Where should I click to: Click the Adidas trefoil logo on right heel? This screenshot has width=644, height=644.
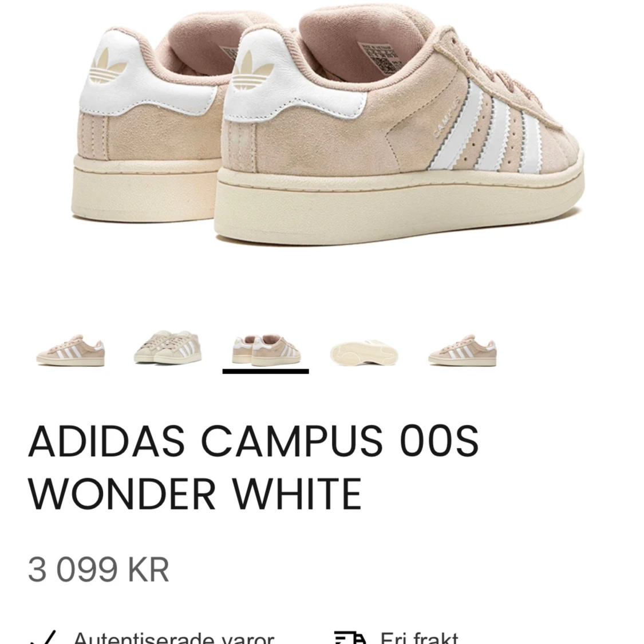[x=253, y=70]
